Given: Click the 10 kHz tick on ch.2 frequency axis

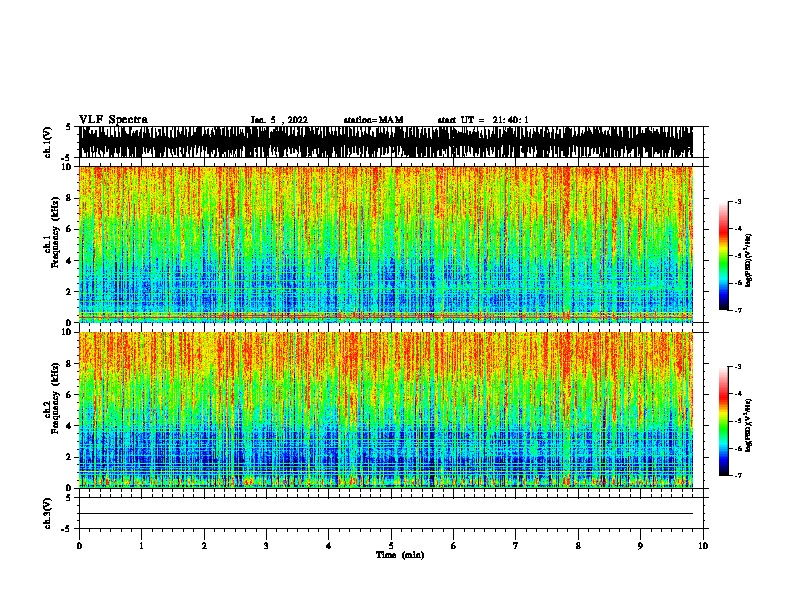Looking at the screenshot, I should tap(68, 332).
